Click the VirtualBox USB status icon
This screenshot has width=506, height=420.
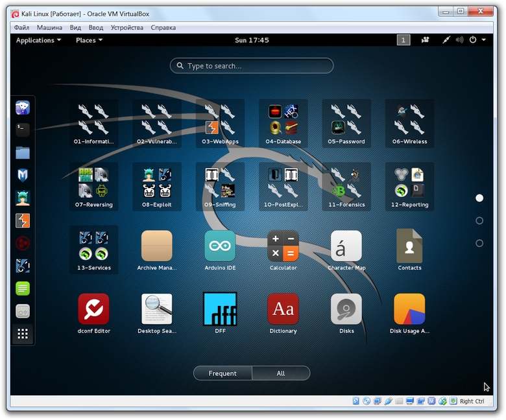click(388, 401)
